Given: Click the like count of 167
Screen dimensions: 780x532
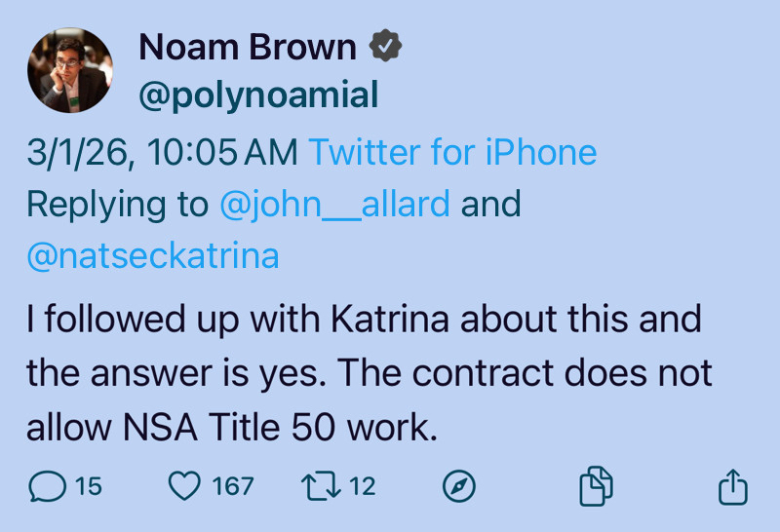Looking at the screenshot, I should [233, 485].
